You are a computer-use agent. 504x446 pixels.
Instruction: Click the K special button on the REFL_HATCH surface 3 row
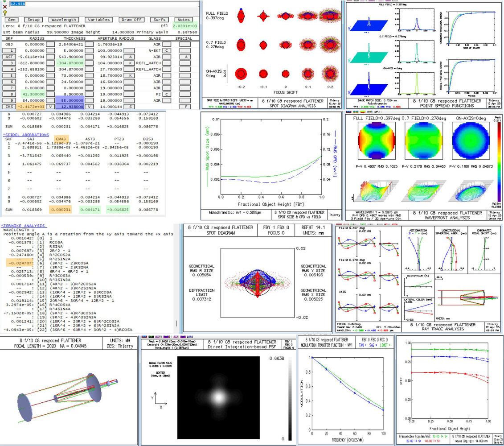(x=130, y=63)
